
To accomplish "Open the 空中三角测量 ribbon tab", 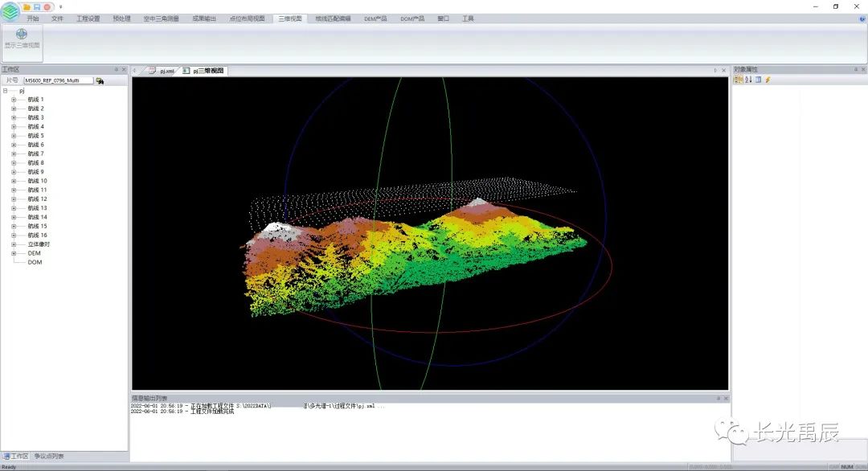I will coord(161,18).
